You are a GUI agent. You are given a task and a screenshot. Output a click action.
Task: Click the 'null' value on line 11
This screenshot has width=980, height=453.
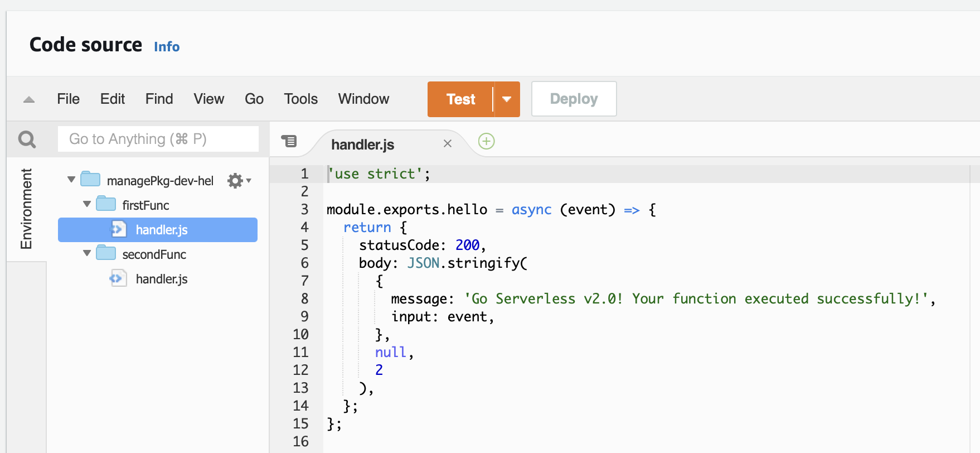(391, 352)
